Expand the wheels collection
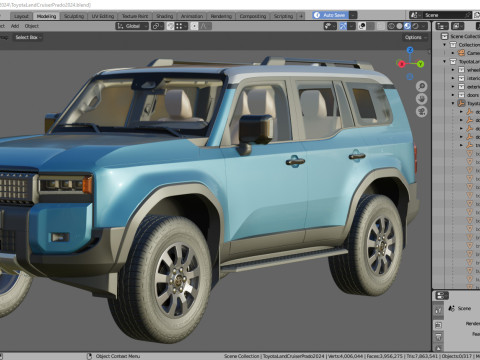 (453, 70)
